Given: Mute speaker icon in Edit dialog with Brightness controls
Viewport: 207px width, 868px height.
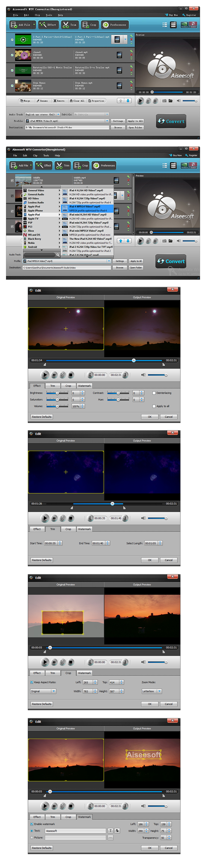Looking at the screenshot, I should pyautogui.click(x=143, y=375).
